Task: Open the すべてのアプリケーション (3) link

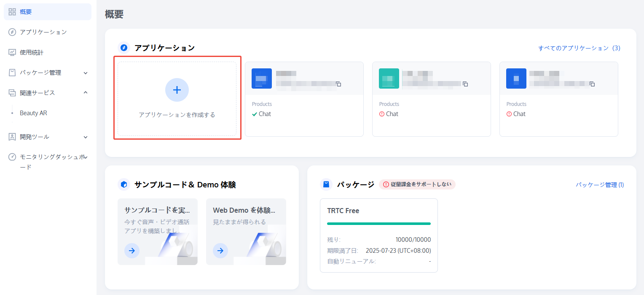Action: tap(579, 48)
